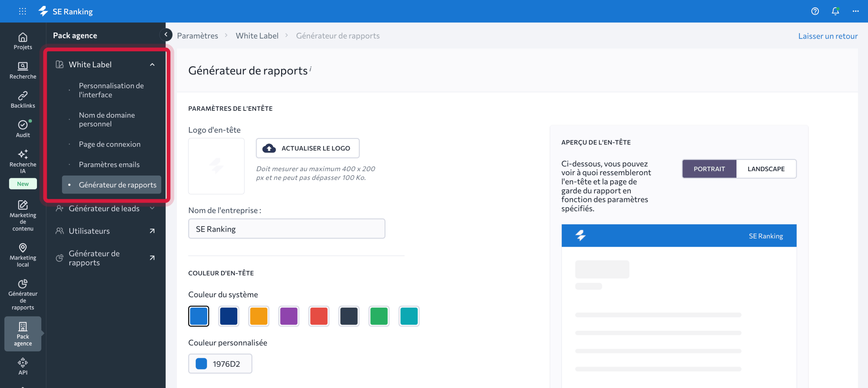Screen dimensions: 868x388
Task: Open Utilisateurs in the Pack agence menu
Action: coord(105,231)
